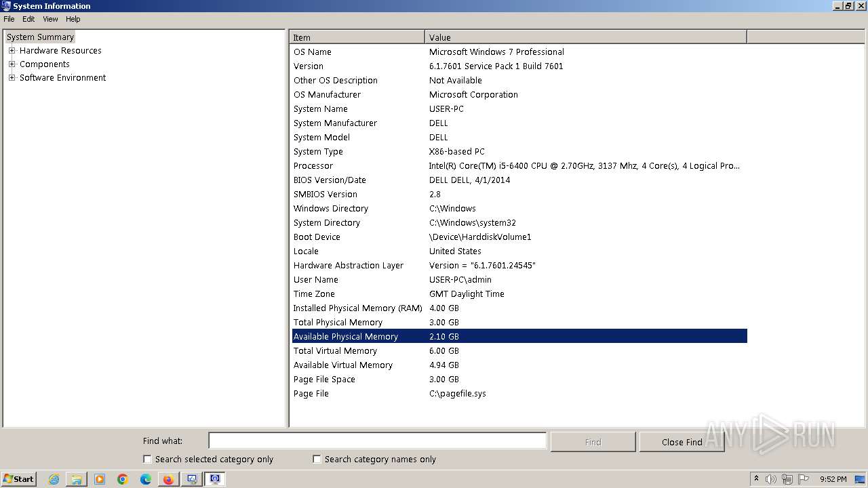This screenshot has height=488, width=868.
Task: Open the volume speaker tray icon
Action: coord(771,479)
